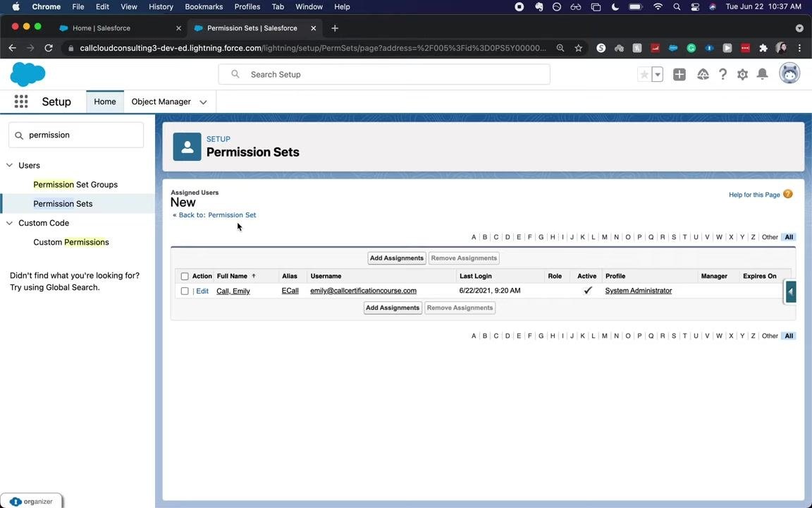The width and height of the screenshot is (812, 508).
Task: Check the box for Call, Emily row
Action: click(x=185, y=291)
